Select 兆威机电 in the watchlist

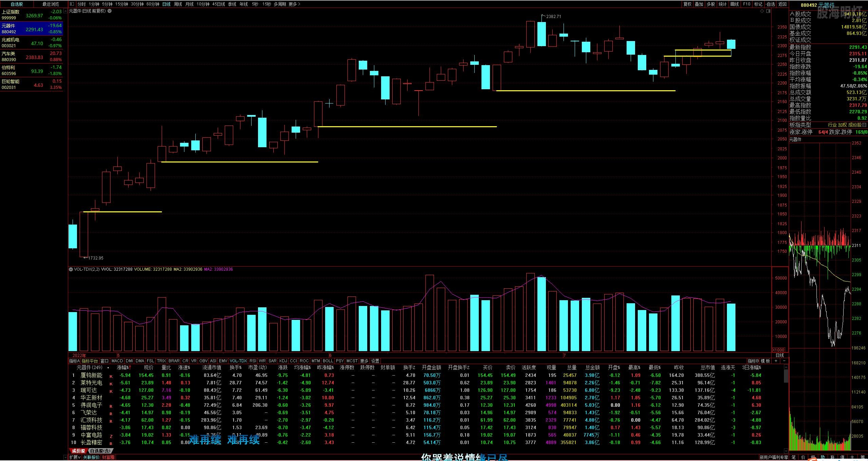coord(32,42)
